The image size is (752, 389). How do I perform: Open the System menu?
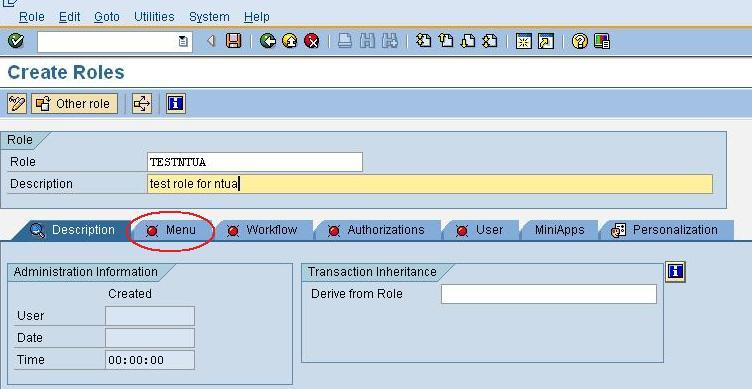pos(209,17)
